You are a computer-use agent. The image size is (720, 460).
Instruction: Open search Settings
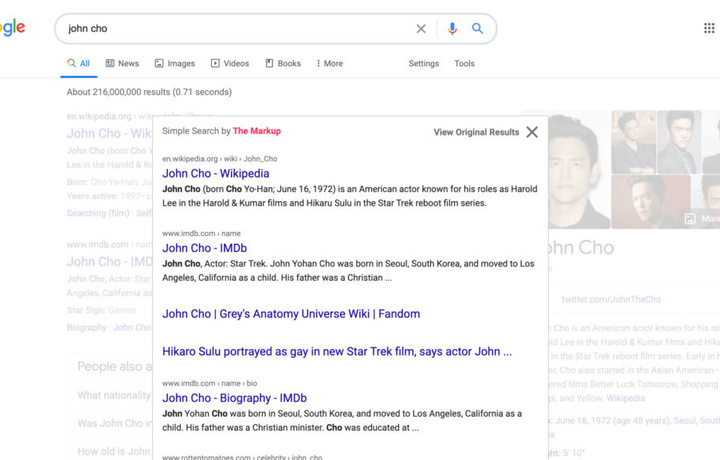point(424,63)
